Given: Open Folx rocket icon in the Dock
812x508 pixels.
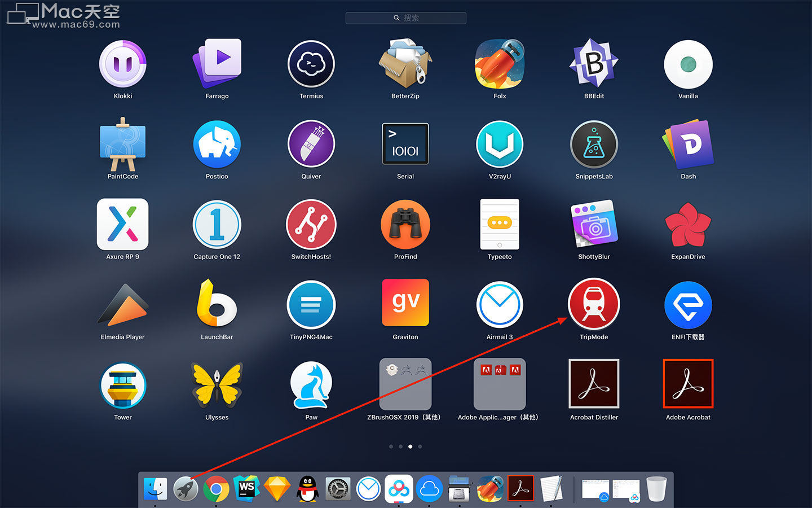Looking at the screenshot, I should tap(490, 489).
